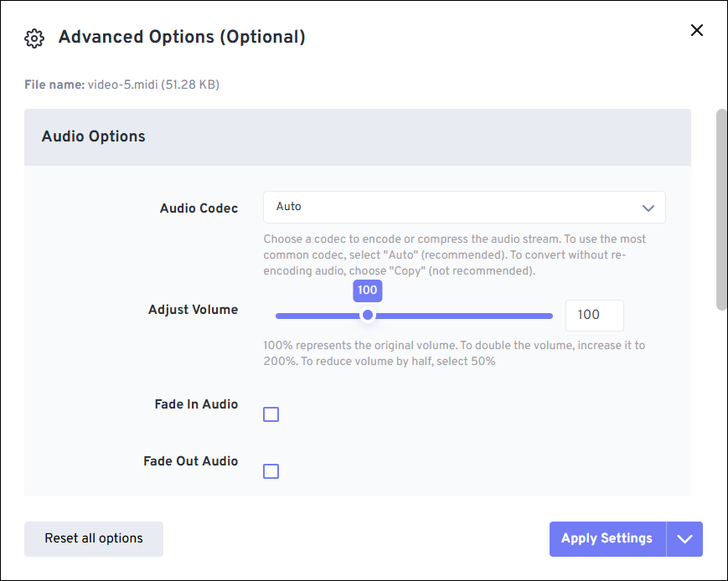Click the Audio Codec dropdown chevron

point(648,207)
